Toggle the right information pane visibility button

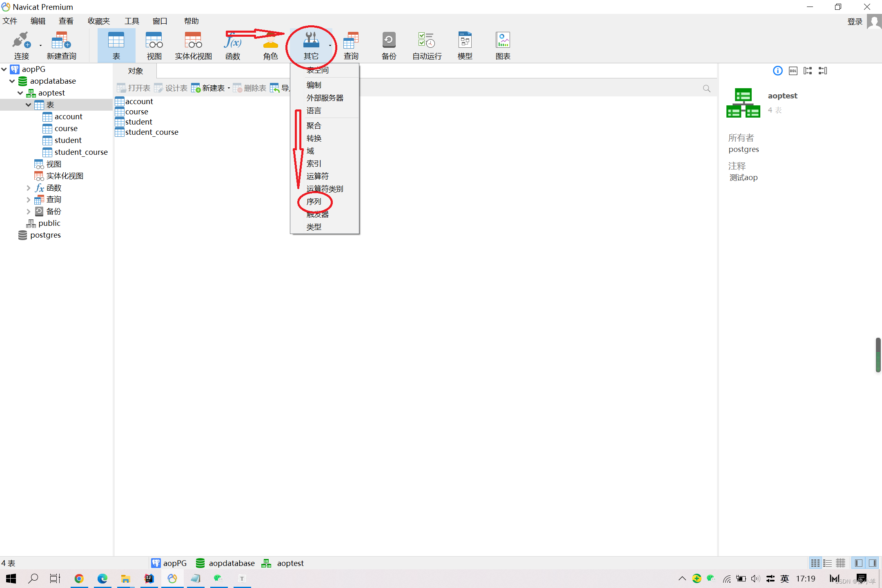tap(873, 563)
